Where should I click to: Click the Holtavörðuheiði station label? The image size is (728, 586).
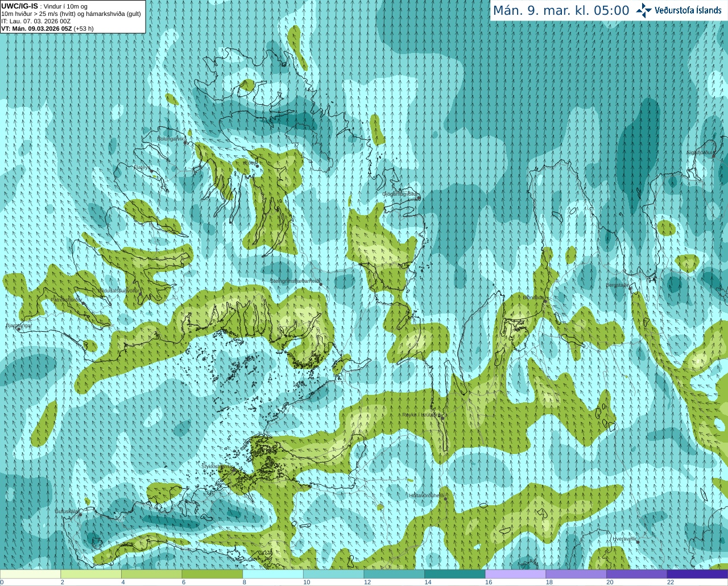coord(427,496)
